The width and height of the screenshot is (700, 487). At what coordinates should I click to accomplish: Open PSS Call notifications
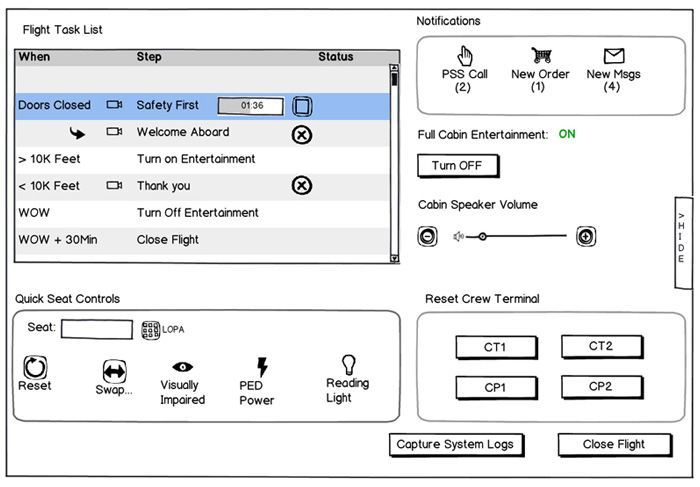tap(464, 58)
